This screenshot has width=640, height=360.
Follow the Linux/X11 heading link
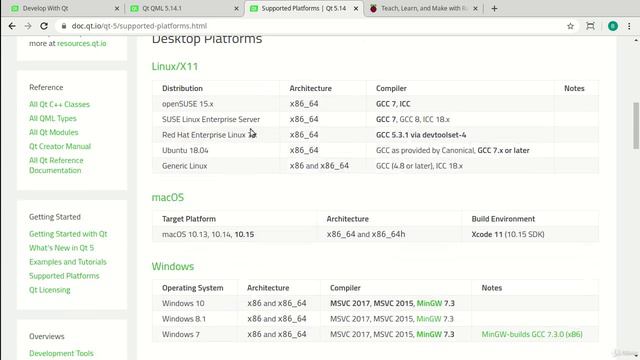point(175,66)
